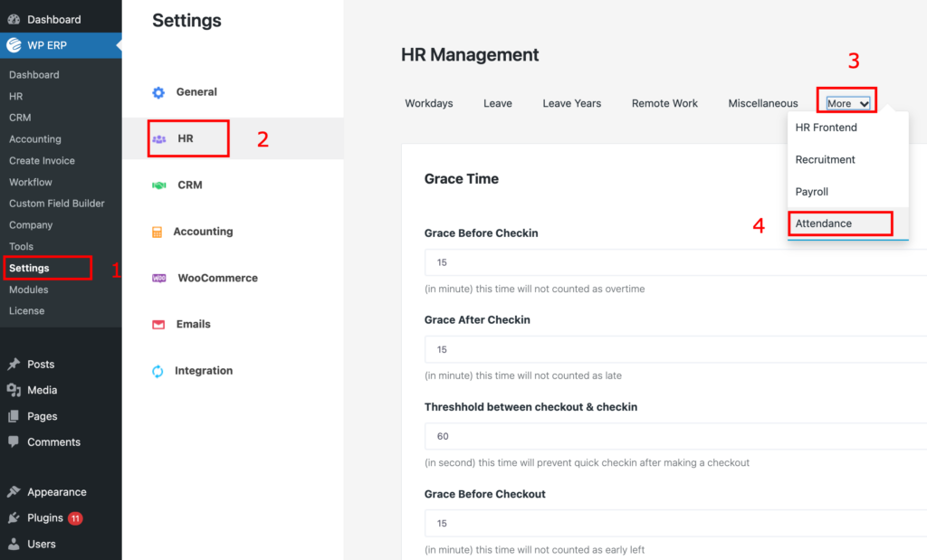Open CRM settings section
This screenshot has width=927, height=560.
190,185
